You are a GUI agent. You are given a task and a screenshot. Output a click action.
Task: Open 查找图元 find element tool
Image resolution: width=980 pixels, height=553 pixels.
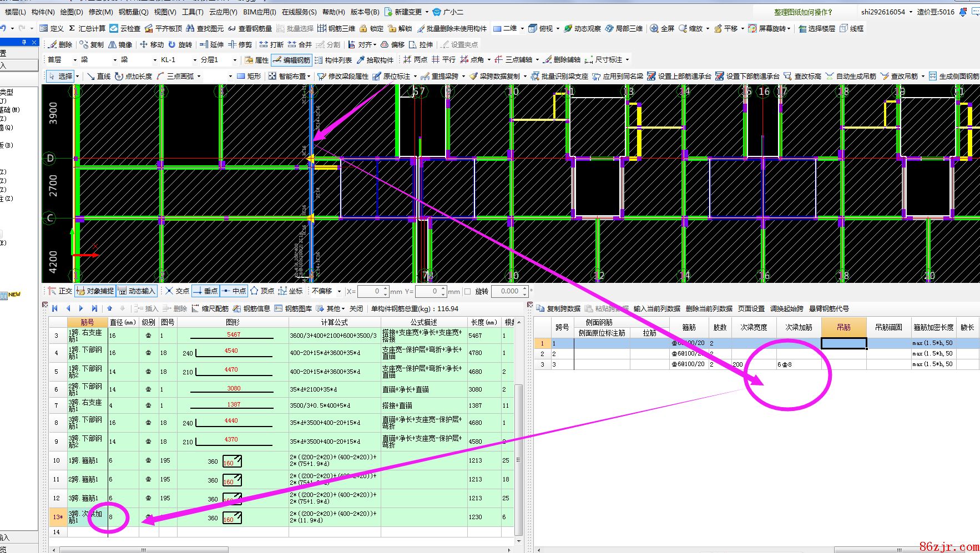[x=205, y=28]
